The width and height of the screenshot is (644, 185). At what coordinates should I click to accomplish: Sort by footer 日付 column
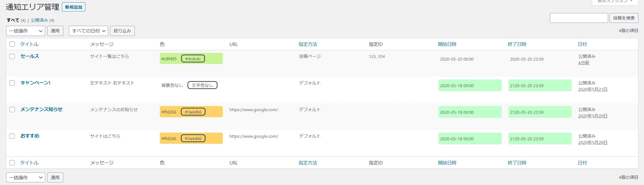tap(582, 163)
